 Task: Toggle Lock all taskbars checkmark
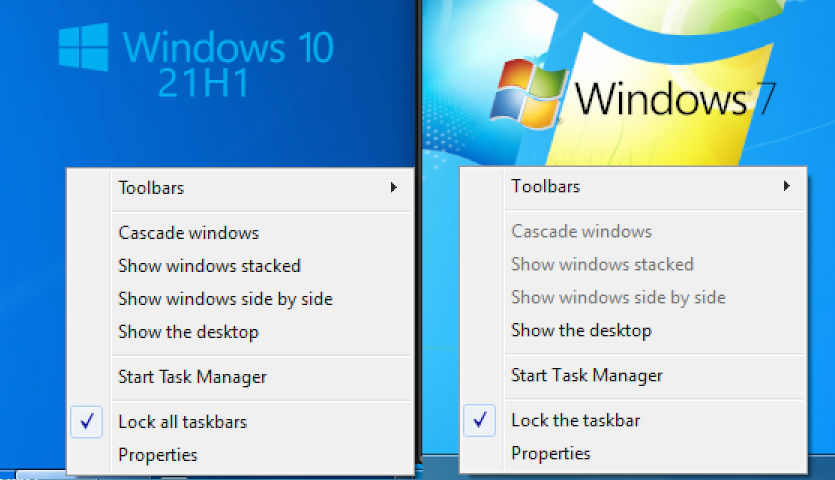87,421
